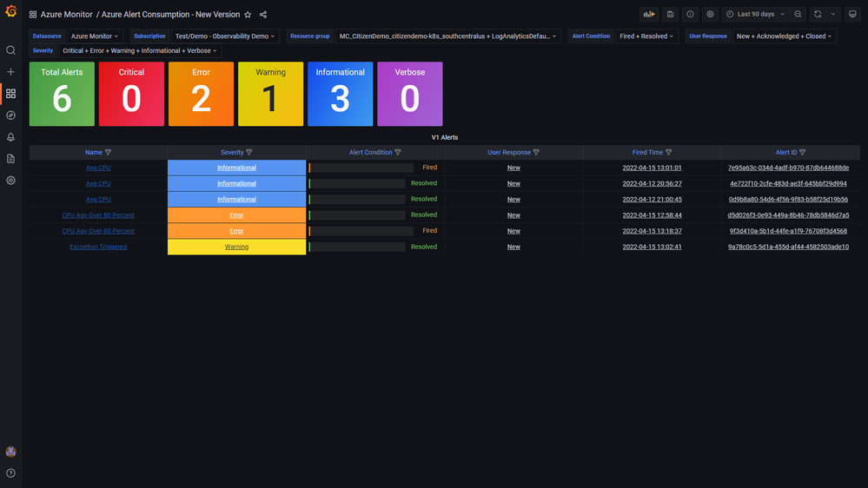The width and height of the screenshot is (868, 488).
Task: Open the Alert Condition Fired + Resolved dropdown
Action: pyautogui.click(x=646, y=36)
